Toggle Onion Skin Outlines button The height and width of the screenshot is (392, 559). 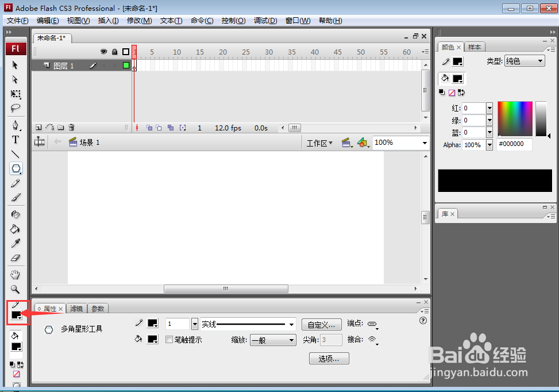[x=159, y=128]
